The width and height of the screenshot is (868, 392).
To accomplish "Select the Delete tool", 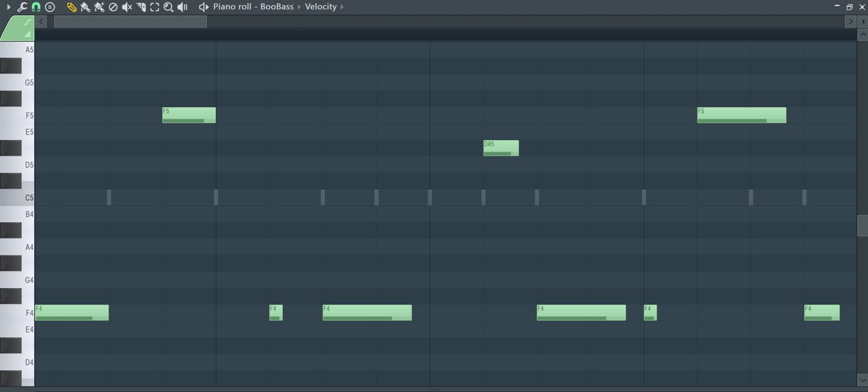I will point(113,7).
